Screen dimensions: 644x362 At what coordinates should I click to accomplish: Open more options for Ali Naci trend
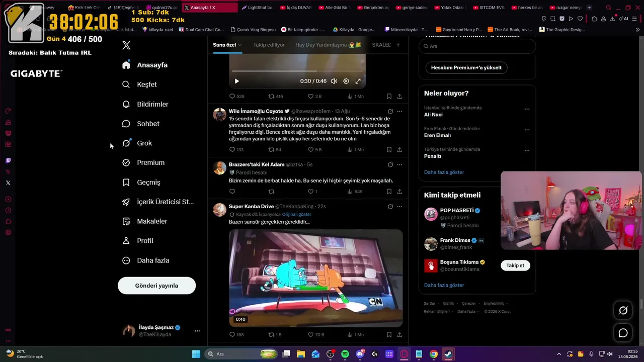(527, 109)
